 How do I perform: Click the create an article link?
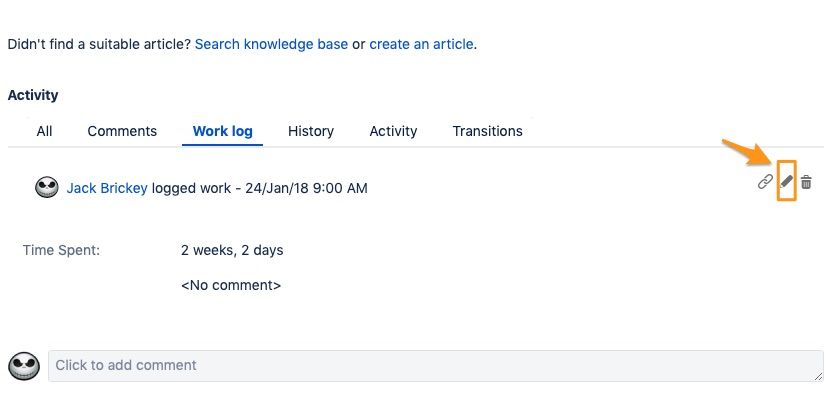421,45
